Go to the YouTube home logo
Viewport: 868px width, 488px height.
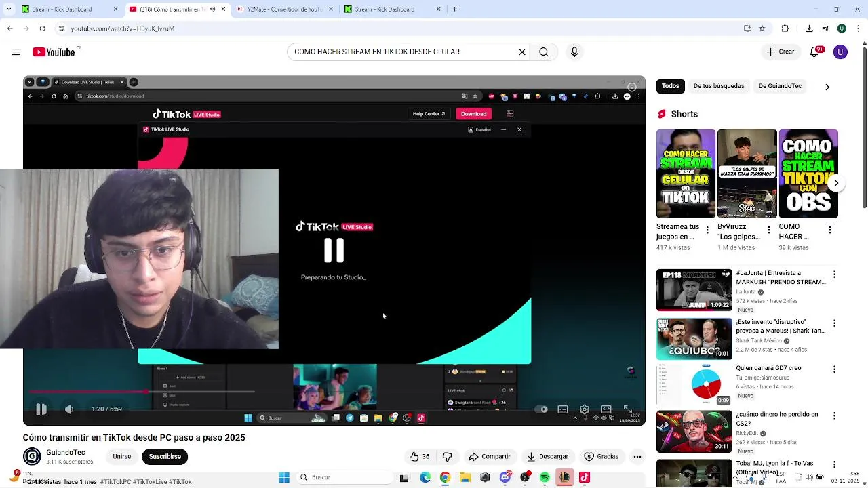(x=54, y=52)
